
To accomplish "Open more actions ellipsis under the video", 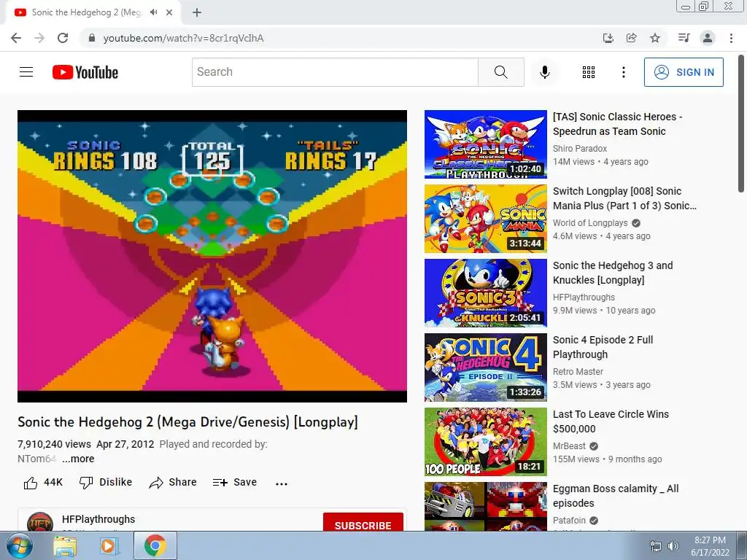I will pos(282,483).
